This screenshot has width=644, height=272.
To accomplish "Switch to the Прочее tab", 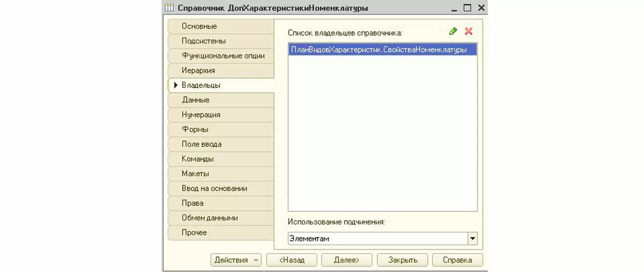I will [x=221, y=233].
